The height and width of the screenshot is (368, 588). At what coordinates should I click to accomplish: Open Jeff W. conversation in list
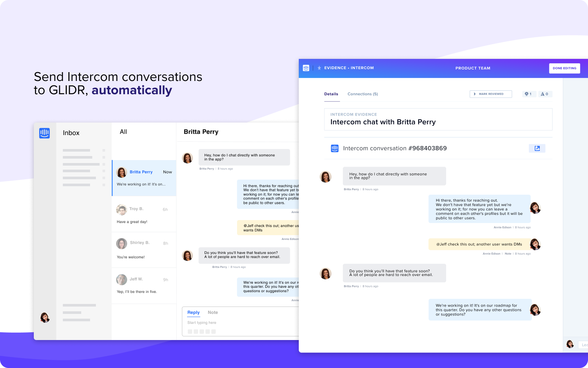tap(144, 286)
